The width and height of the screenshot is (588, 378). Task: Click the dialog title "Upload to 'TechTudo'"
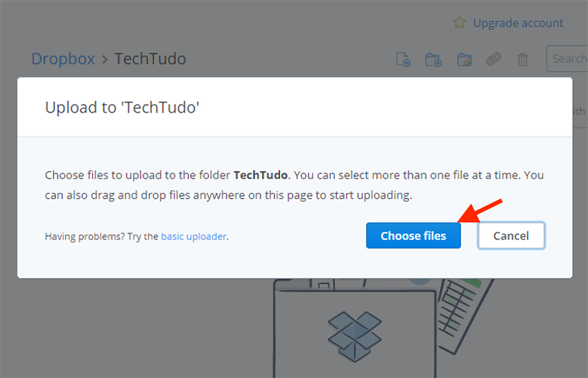tap(122, 107)
